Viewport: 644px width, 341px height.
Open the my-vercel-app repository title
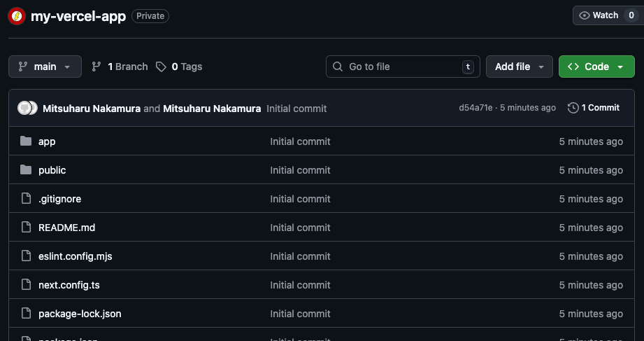click(78, 16)
